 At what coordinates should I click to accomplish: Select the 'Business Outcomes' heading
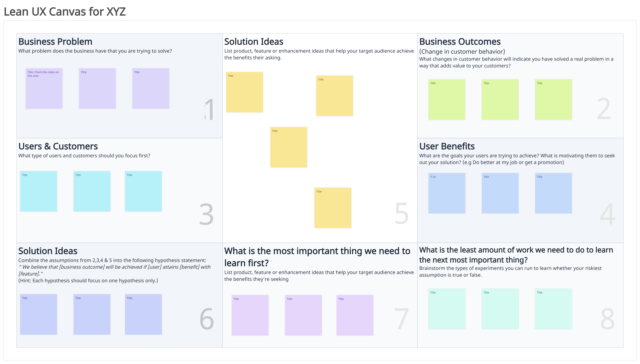tap(460, 42)
